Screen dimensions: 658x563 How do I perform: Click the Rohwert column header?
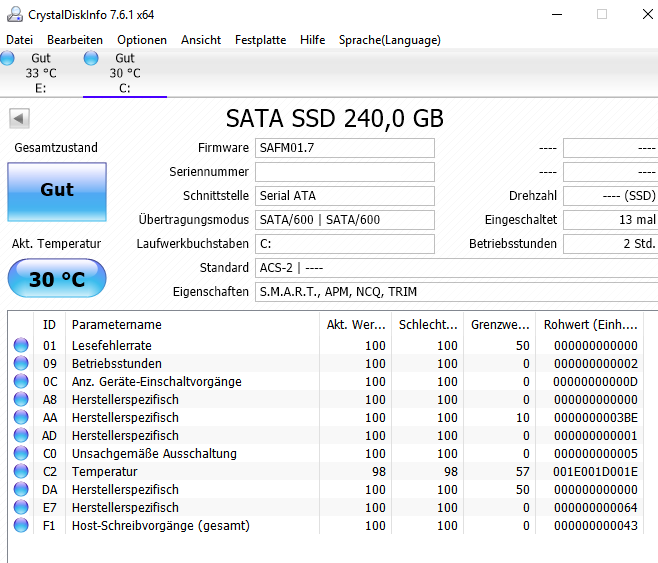coord(590,324)
